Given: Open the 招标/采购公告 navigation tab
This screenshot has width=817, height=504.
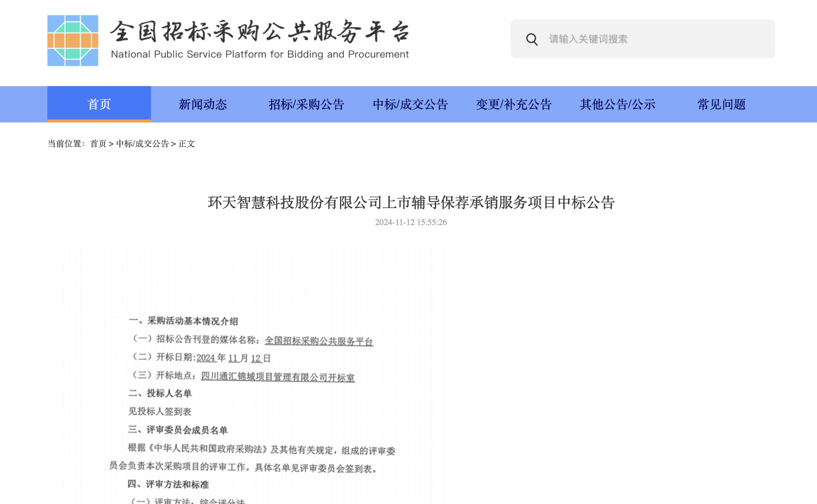Looking at the screenshot, I should click(x=306, y=104).
